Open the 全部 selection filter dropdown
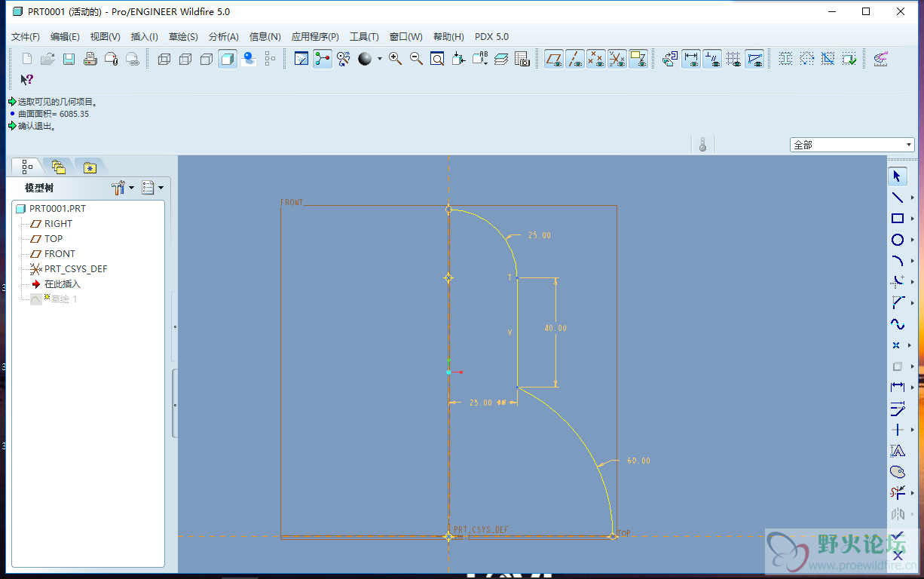 (x=852, y=145)
